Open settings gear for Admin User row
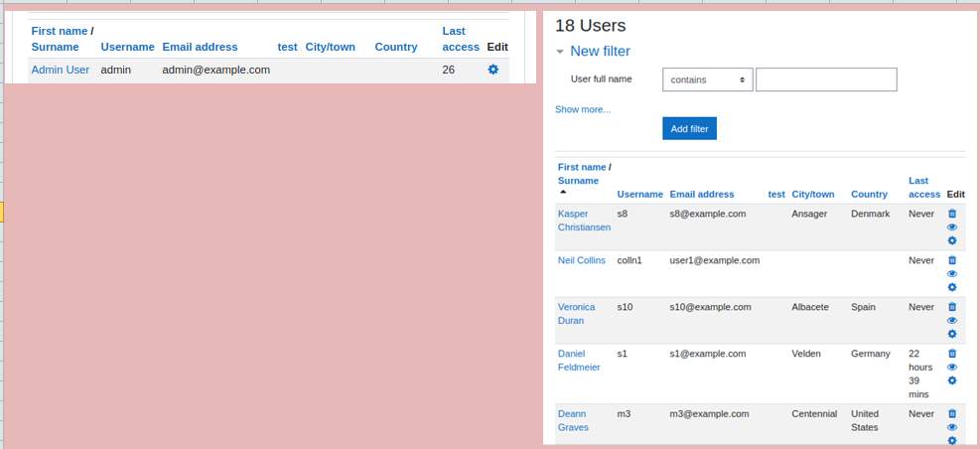Screen dimensions: 980x449 pos(493,70)
